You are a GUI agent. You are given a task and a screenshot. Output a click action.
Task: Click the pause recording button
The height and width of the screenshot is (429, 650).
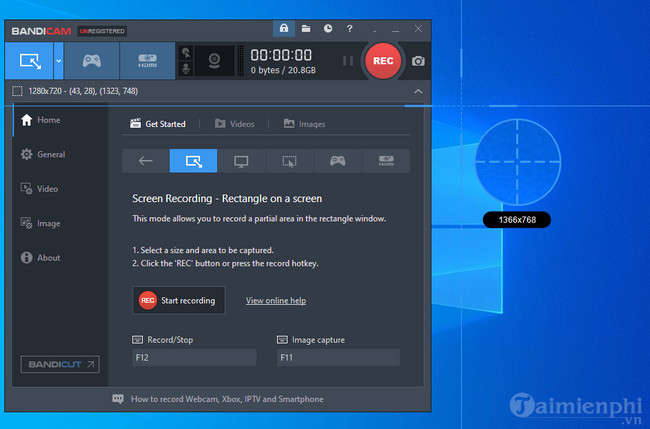[348, 61]
